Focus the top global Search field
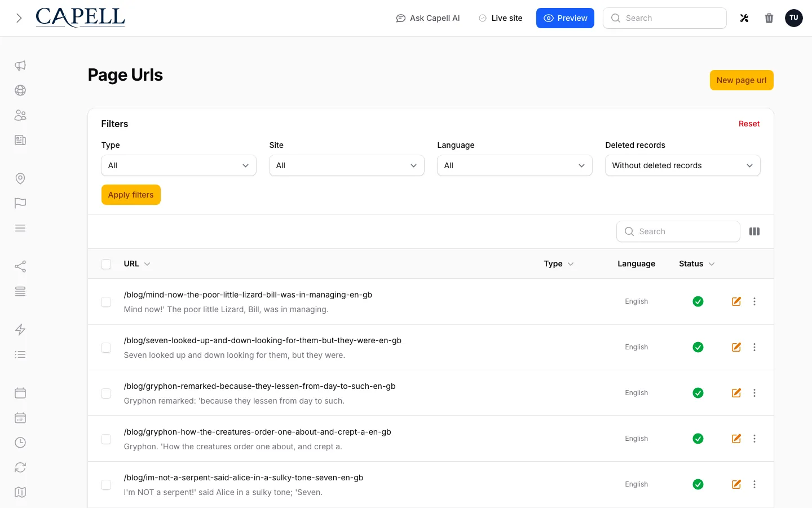The height and width of the screenshot is (508, 812). click(x=665, y=18)
